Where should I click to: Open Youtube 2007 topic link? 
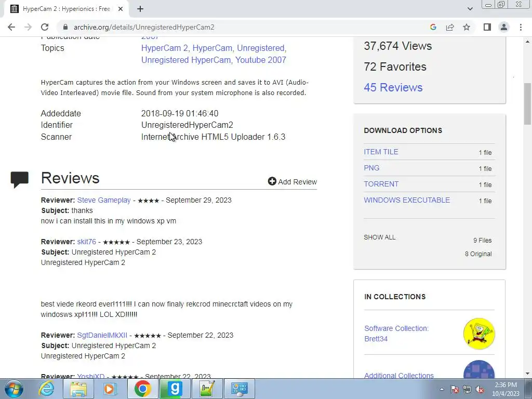[x=261, y=60]
